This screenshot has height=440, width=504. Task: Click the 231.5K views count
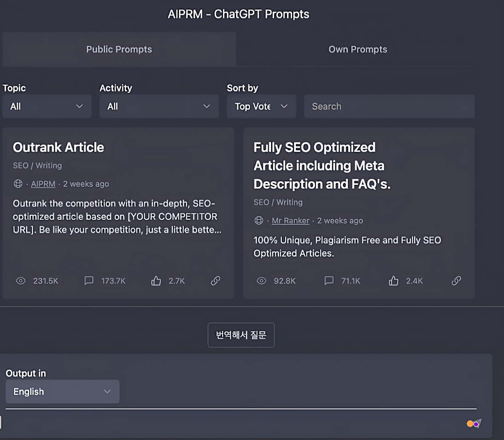(x=46, y=281)
